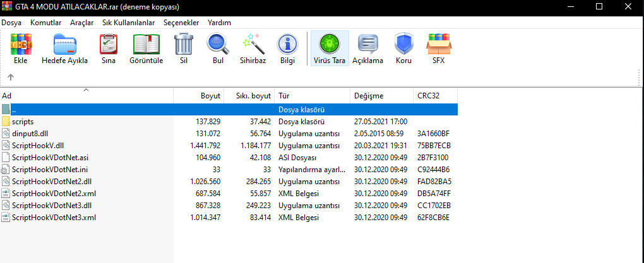Select ScriptHookVDotNet3.xml file name

point(54,217)
